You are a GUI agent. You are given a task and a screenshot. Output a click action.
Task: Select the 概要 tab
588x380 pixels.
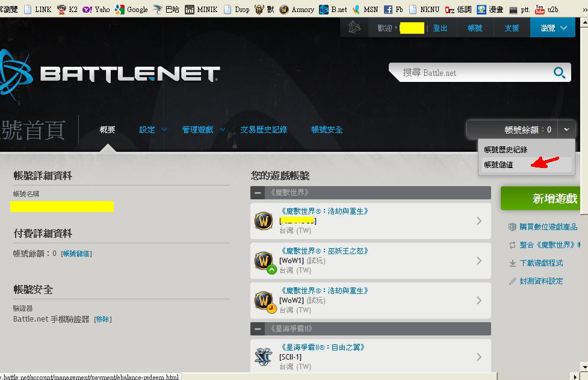107,130
